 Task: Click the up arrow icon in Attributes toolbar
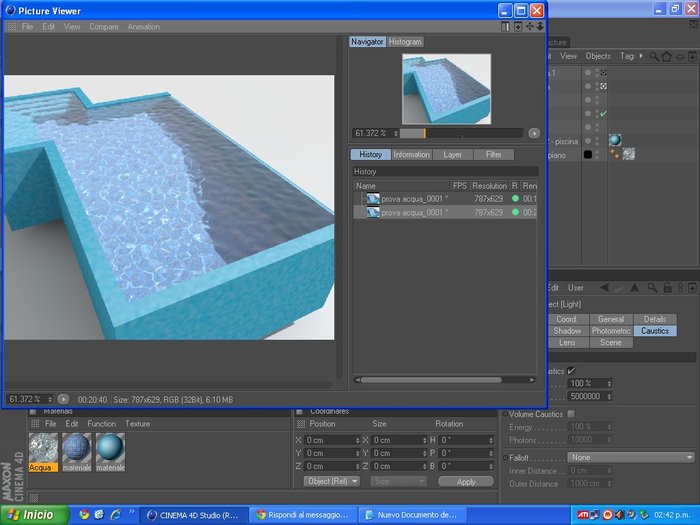[634, 288]
